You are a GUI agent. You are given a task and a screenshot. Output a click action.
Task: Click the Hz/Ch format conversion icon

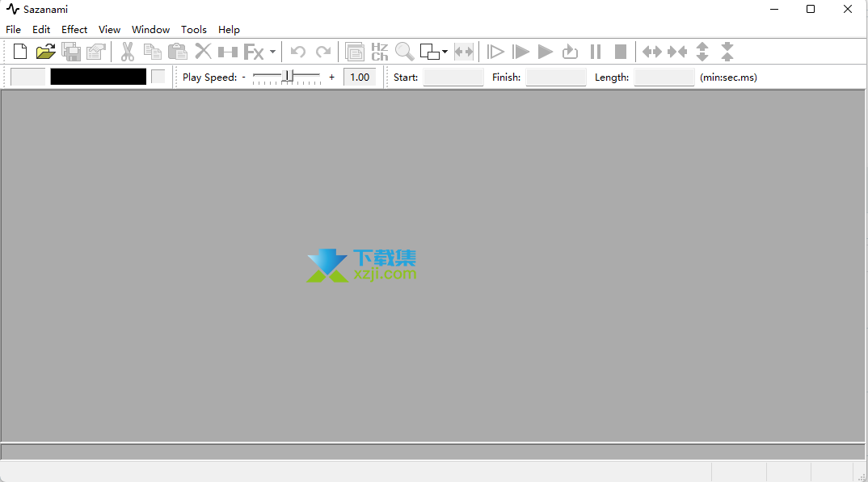380,52
